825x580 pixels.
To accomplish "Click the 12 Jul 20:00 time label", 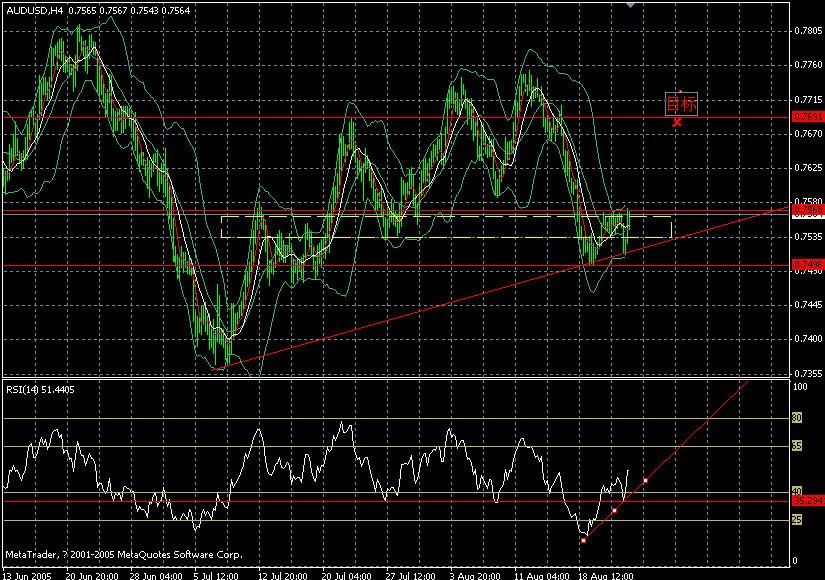I will [283, 575].
